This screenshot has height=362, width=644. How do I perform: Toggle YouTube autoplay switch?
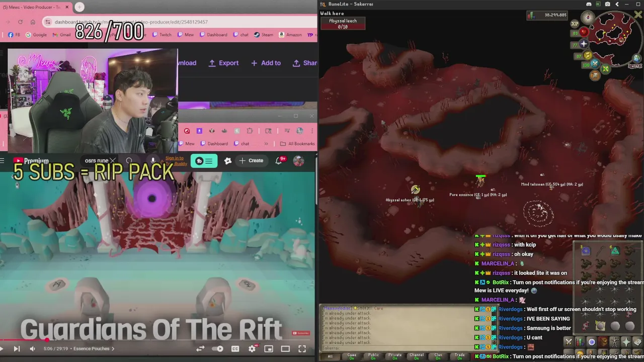coord(217,348)
